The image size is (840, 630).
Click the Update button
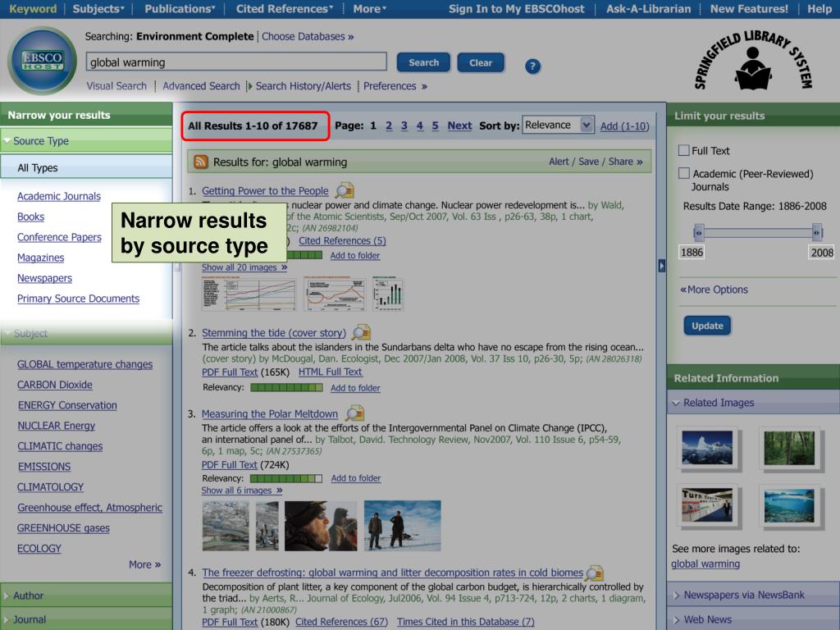(x=707, y=326)
